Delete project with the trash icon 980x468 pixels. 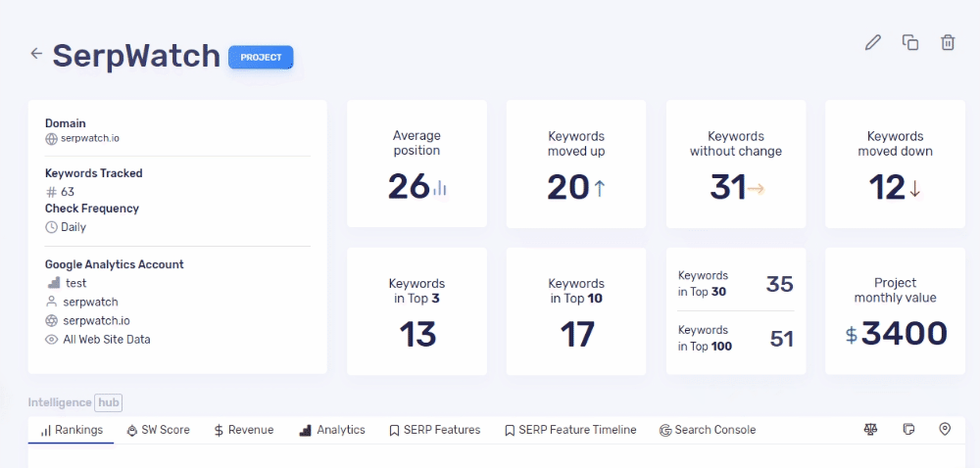948,42
